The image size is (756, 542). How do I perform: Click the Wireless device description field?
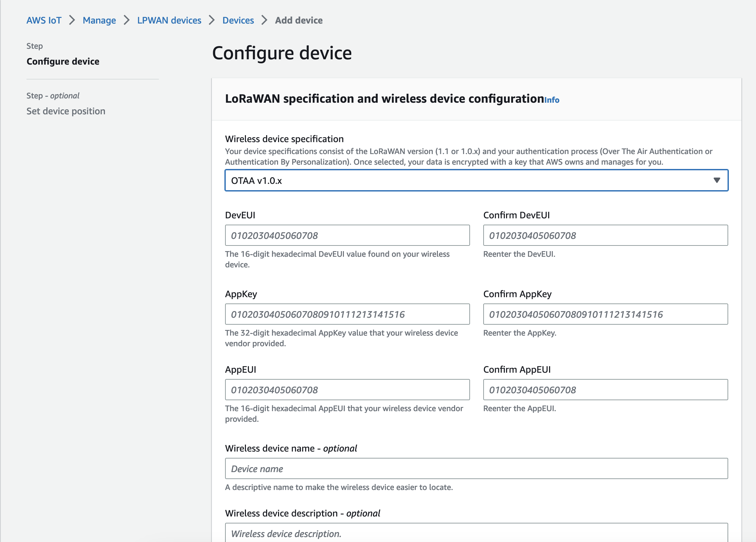[476, 534]
